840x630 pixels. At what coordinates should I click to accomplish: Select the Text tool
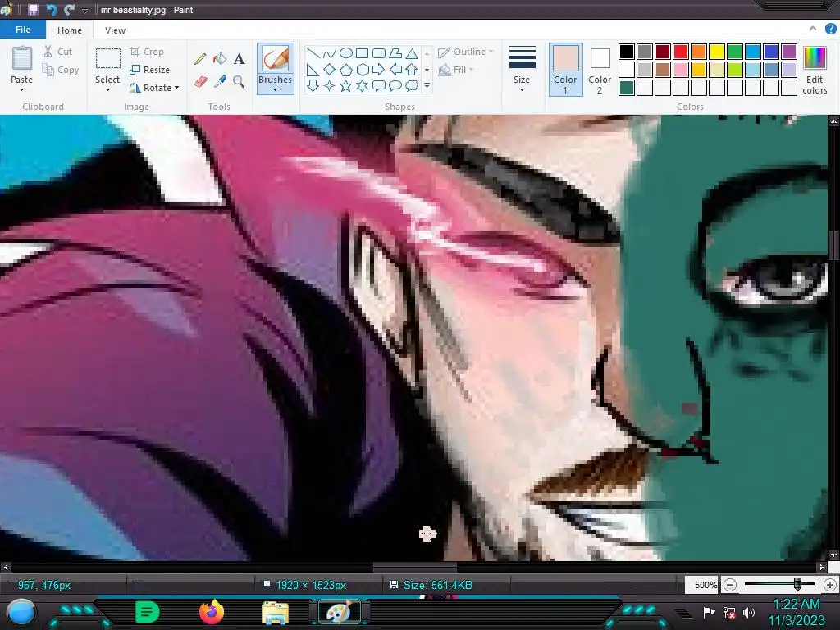(x=239, y=59)
